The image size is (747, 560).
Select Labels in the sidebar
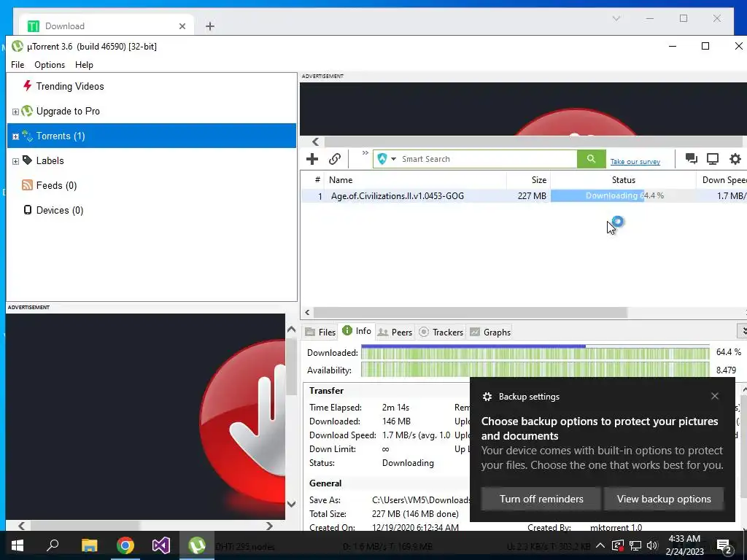point(50,160)
